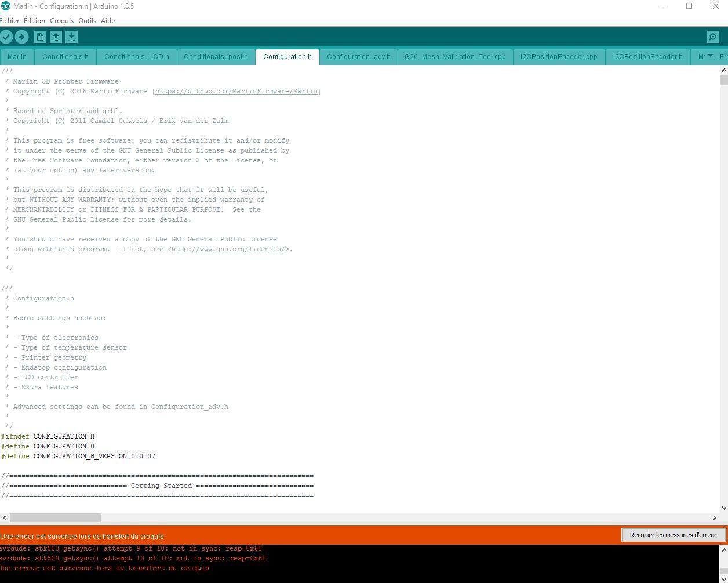
Task: Click the 'Getting Started' comment header line
Action: point(157,486)
